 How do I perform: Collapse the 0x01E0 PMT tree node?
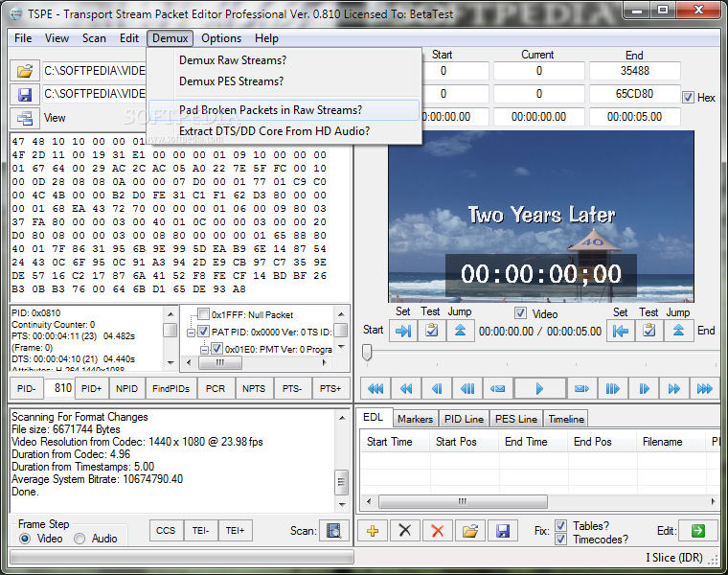click(x=204, y=350)
